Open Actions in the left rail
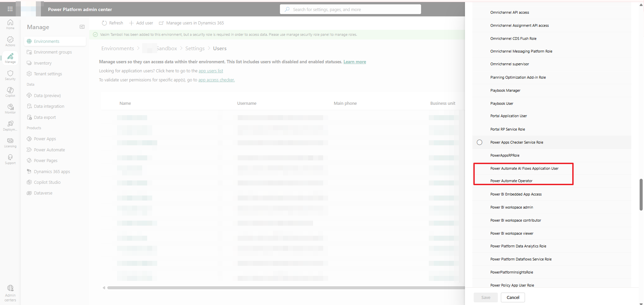 point(10,41)
